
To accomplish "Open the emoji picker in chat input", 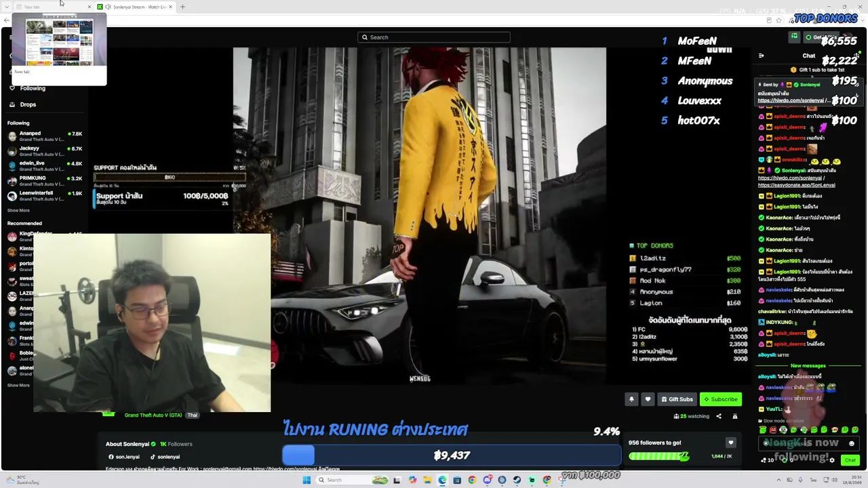I will pos(852,444).
